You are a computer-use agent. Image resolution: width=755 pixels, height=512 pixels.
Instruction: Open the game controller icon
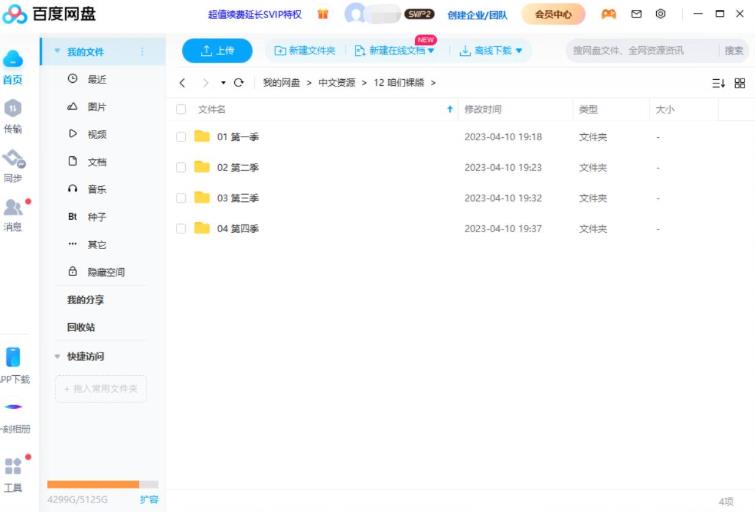pyautogui.click(x=609, y=14)
